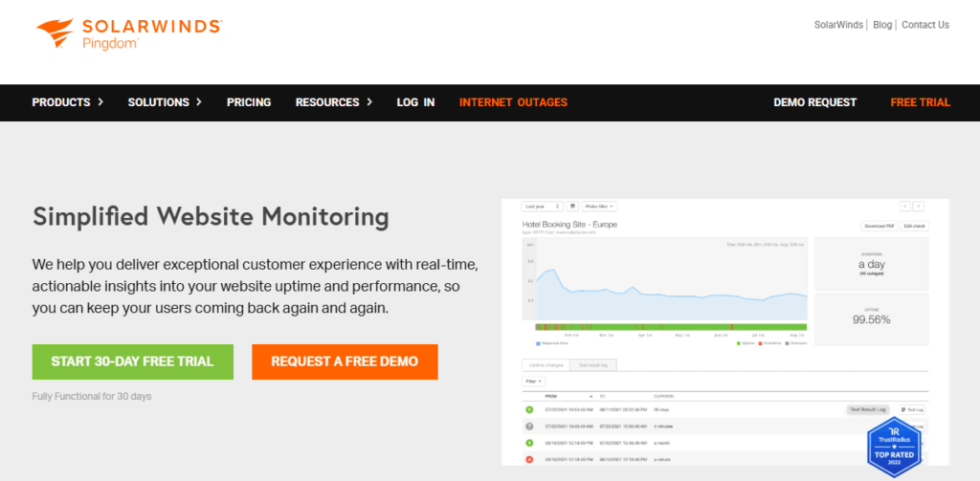The width and height of the screenshot is (980, 481).
Task: Click the Uptime 99.56% summary card
Action: click(872, 319)
